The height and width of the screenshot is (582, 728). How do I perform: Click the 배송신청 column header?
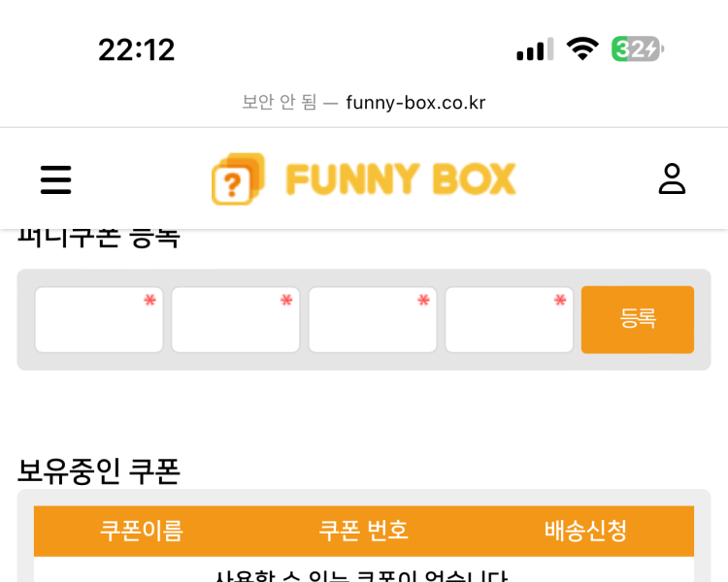[585, 531]
